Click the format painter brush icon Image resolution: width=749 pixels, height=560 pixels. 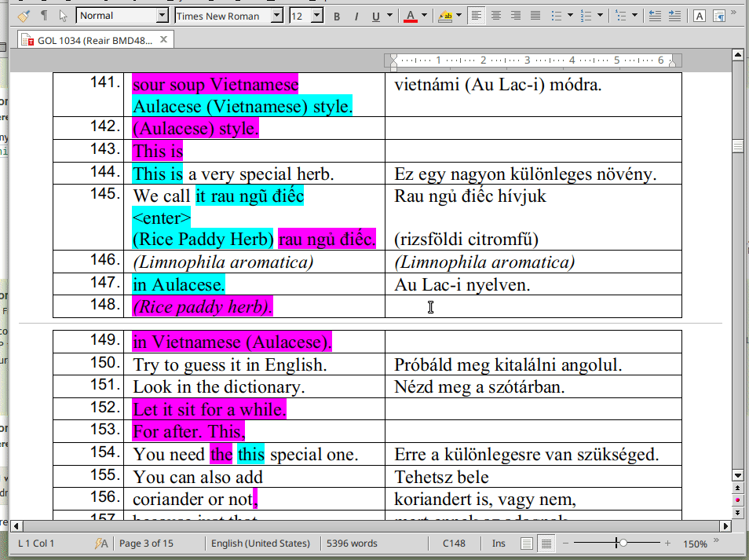tap(24, 16)
